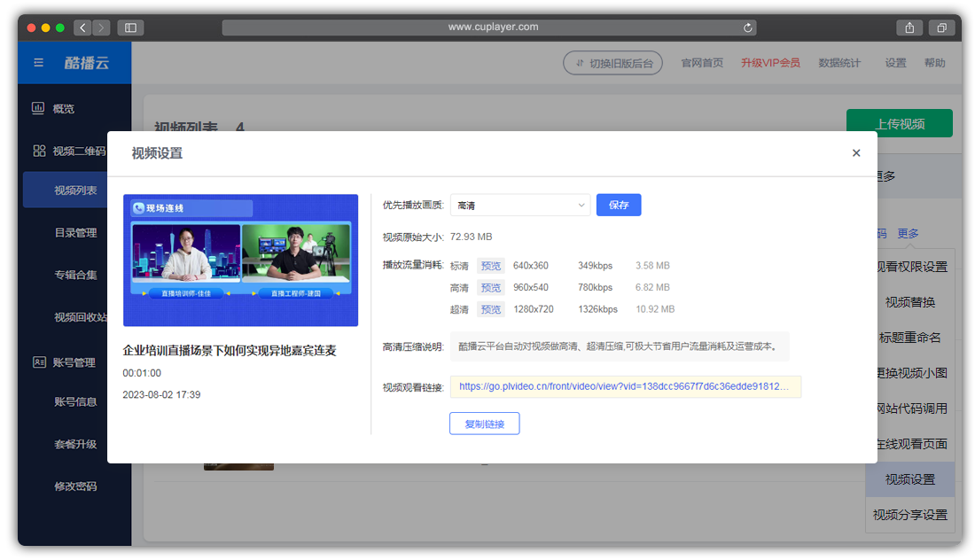Collapse the sidebar using the hamburger icon

pyautogui.click(x=37, y=62)
